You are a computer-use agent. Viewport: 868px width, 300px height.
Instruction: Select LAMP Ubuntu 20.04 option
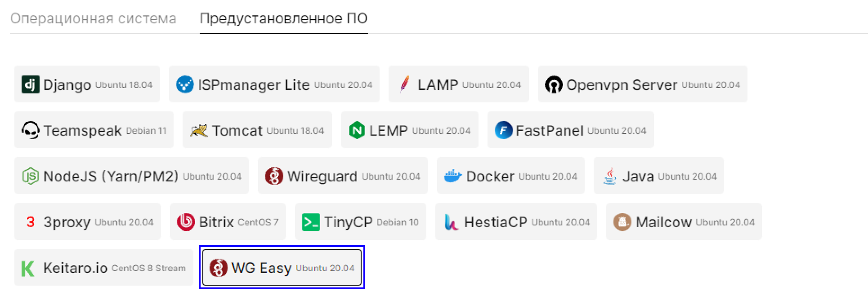[x=458, y=84]
